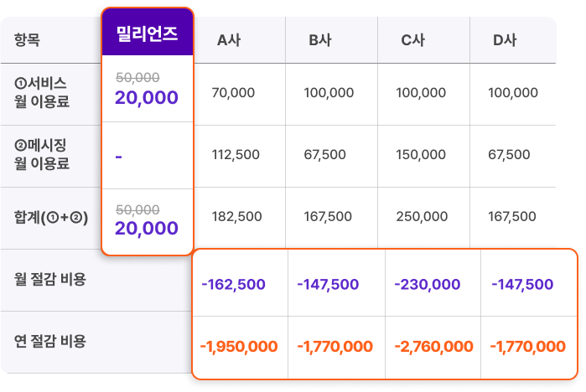Click the 월 절감 비용 row label
This screenshot has height=392, width=586.
pos(50,279)
